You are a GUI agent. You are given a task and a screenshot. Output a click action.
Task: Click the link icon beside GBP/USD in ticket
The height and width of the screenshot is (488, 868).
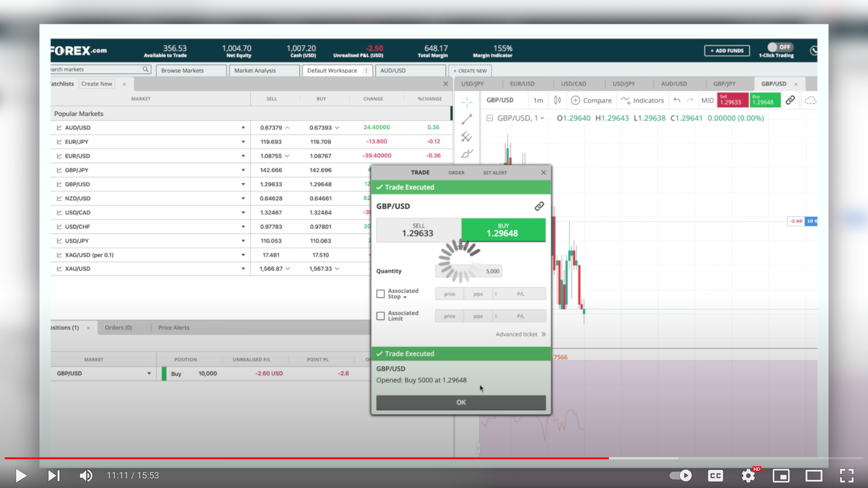coord(539,206)
